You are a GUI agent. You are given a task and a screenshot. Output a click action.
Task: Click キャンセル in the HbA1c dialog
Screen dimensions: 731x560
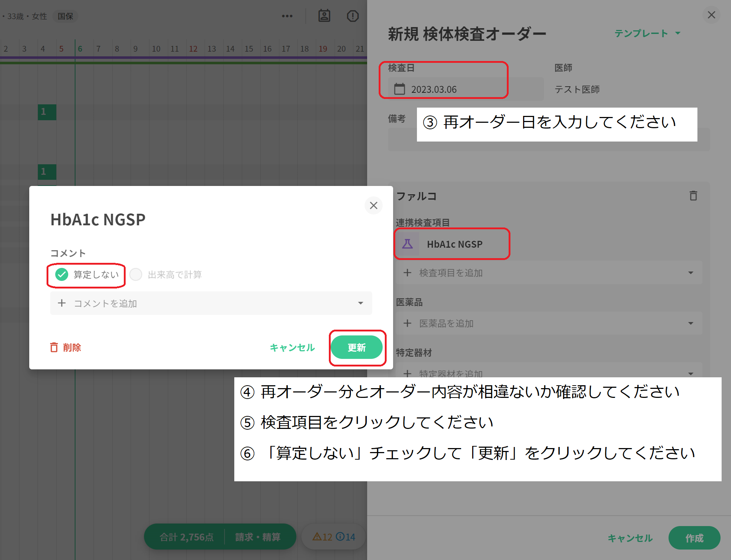pos(292,347)
